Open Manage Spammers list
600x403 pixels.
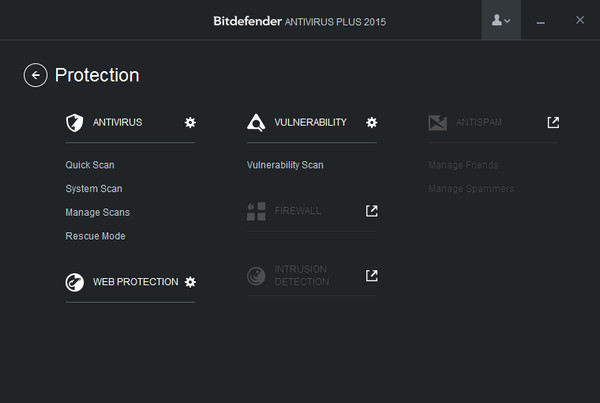[x=471, y=189]
